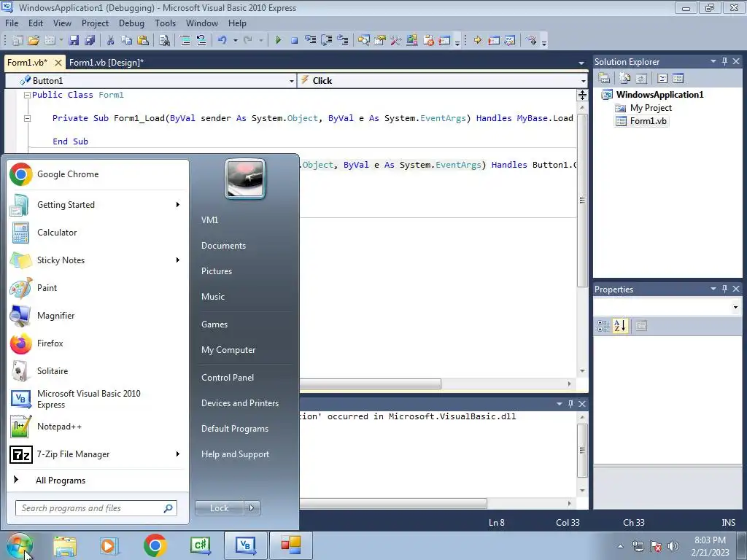The height and width of the screenshot is (560, 747).
Task: Click the code editor vertical scrollbar thumb
Action: [582, 201]
